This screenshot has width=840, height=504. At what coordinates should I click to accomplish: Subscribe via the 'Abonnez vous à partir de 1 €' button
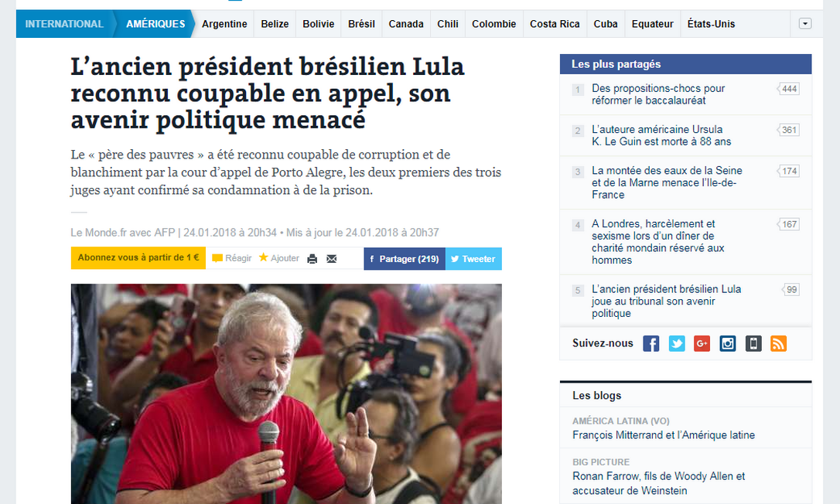tap(138, 257)
